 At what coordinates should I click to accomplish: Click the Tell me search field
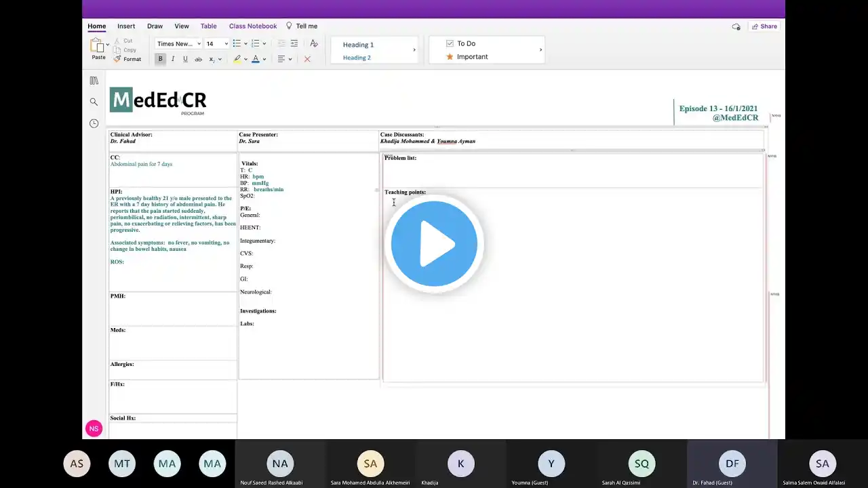307,26
